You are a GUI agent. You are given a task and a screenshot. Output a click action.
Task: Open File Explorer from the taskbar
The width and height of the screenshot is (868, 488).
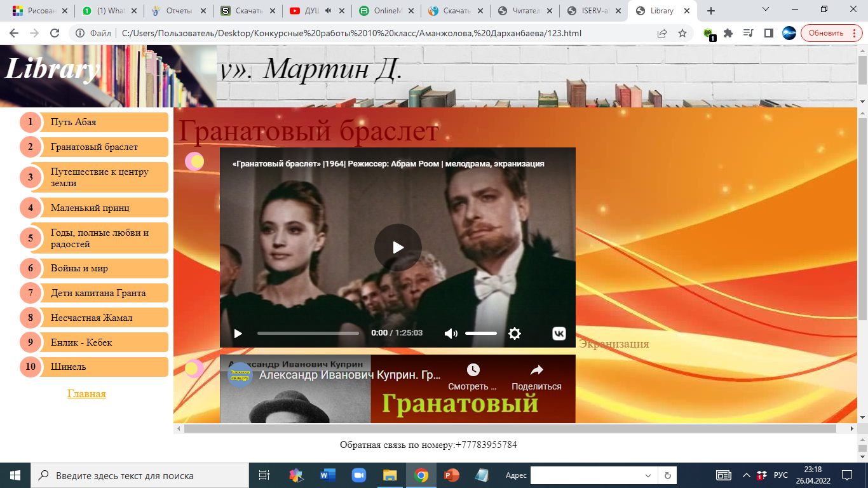tap(390, 475)
